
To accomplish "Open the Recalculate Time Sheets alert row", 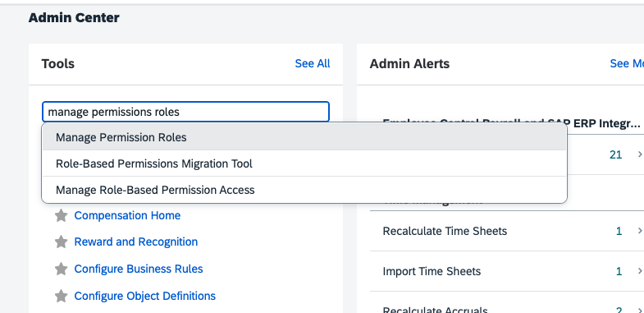I will 507,231.
